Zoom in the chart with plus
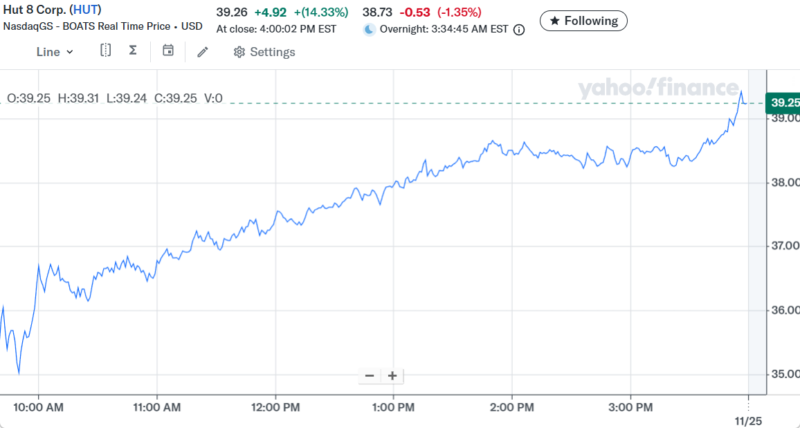The image size is (800, 428). (393, 376)
